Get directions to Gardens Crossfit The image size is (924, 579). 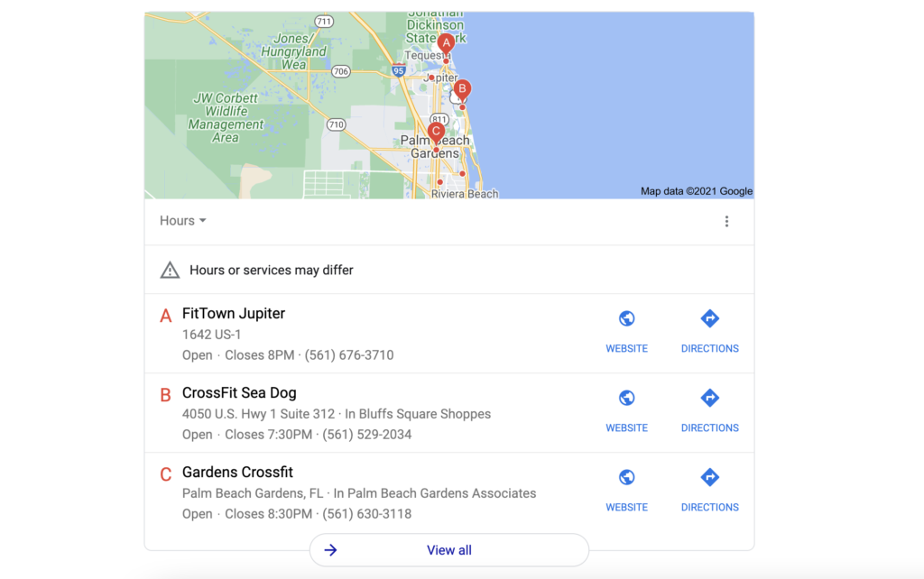(x=709, y=477)
